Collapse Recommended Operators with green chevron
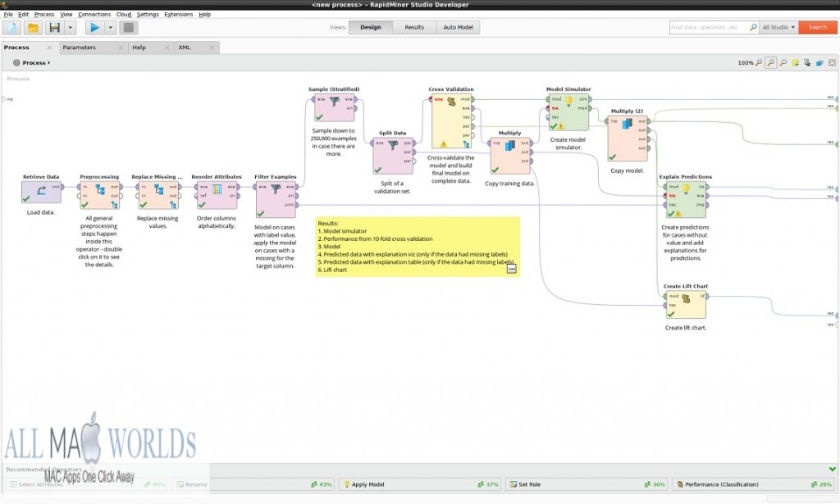Screen dimensions: 840x504 coord(832,470)
